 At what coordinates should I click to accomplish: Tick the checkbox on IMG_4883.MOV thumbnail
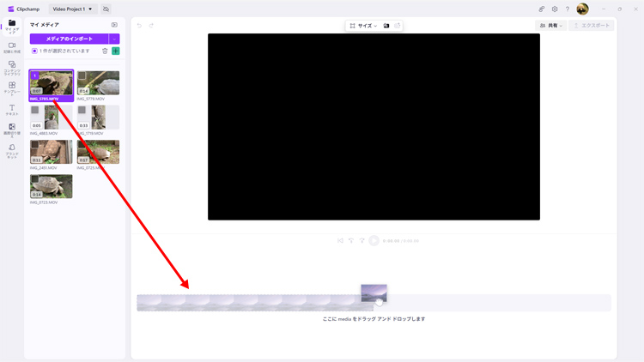point(35,110)
